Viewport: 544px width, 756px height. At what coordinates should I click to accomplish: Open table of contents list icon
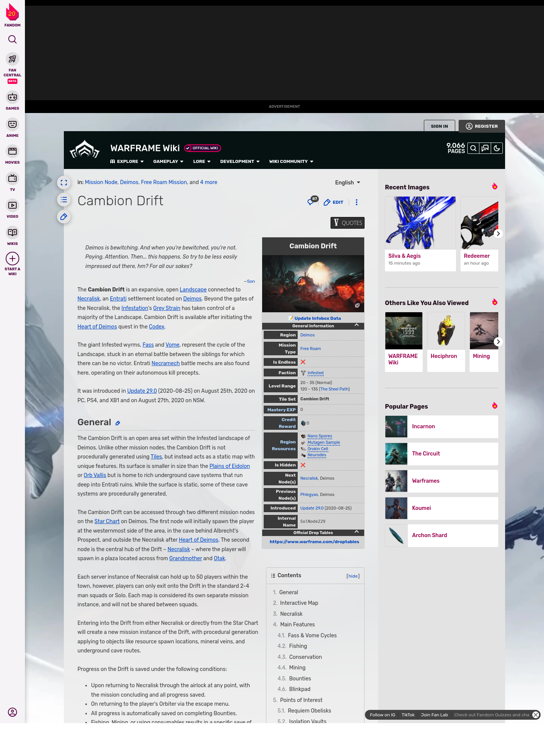[x=64, y=200]
